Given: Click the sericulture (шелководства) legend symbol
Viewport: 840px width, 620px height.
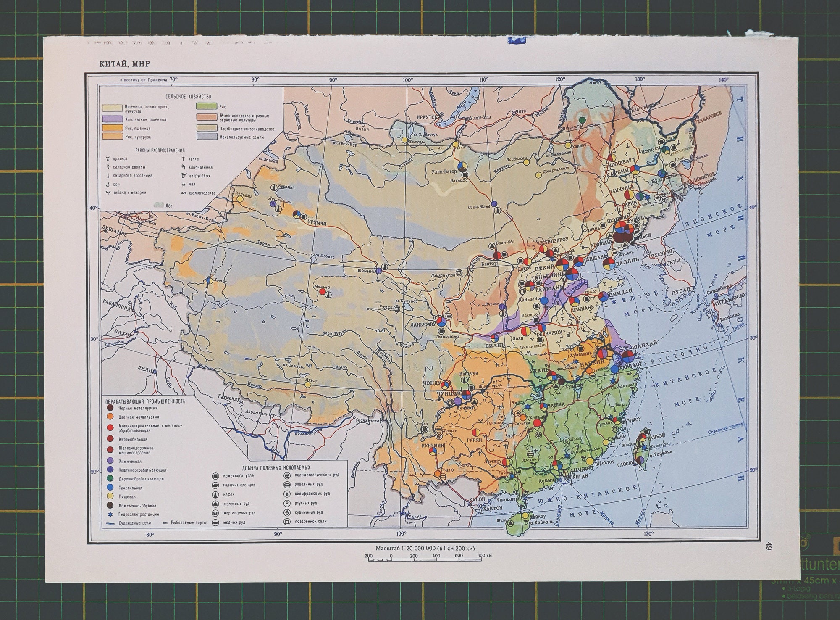Looking at the screenshot, I should point(183,193).
